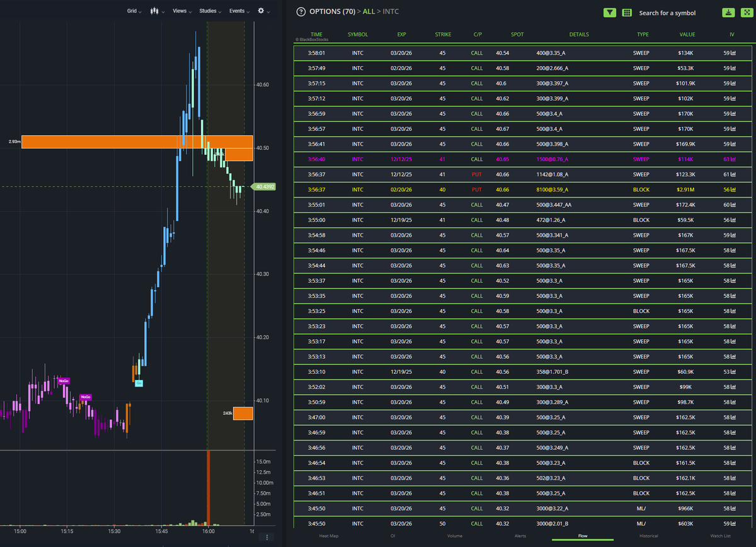
Task: Open IV chart icon for 3:56:57 row
Action: tap(733, 129)
